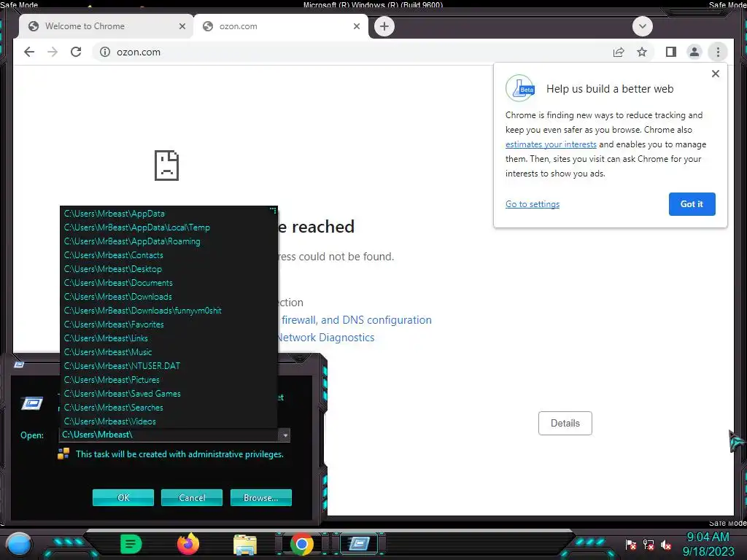Pick the Downloads\funnyvm0shit path entry
The image size is (747, 560).
click(x=169, y=310)
